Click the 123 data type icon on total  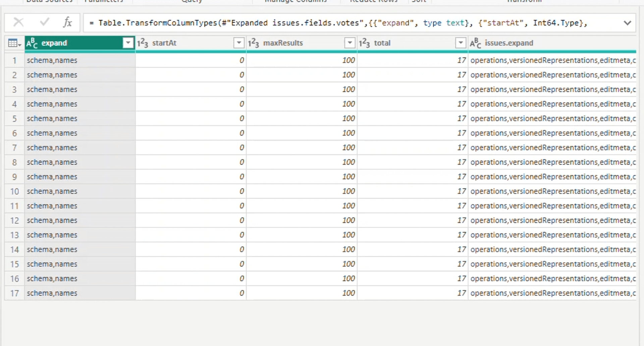(x=365, y=43)
